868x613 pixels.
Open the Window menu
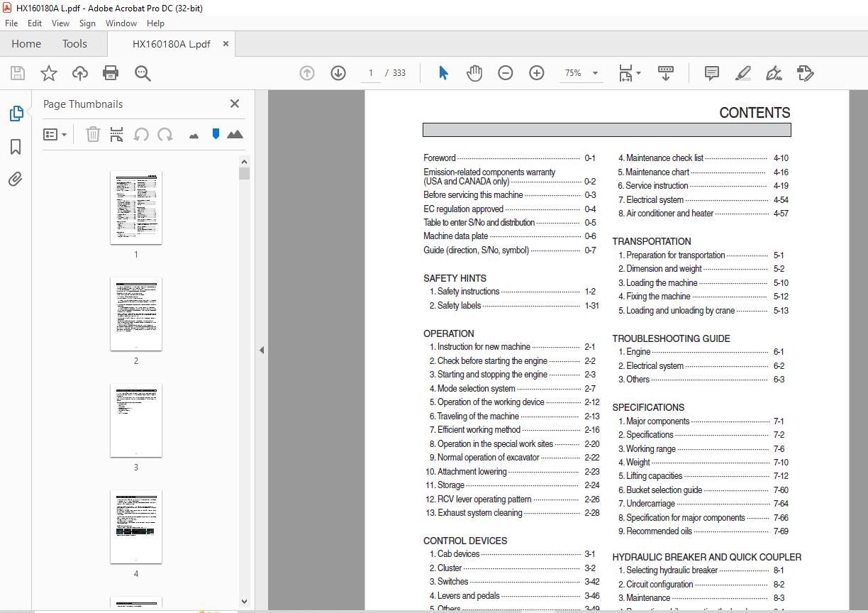click(121, 23)
